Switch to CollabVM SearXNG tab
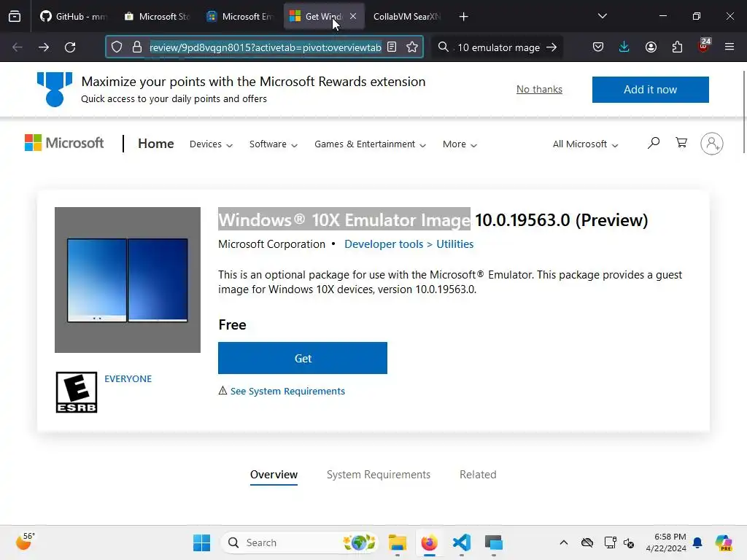The height and width of the screenshot is (560, 747). point(406,17)
